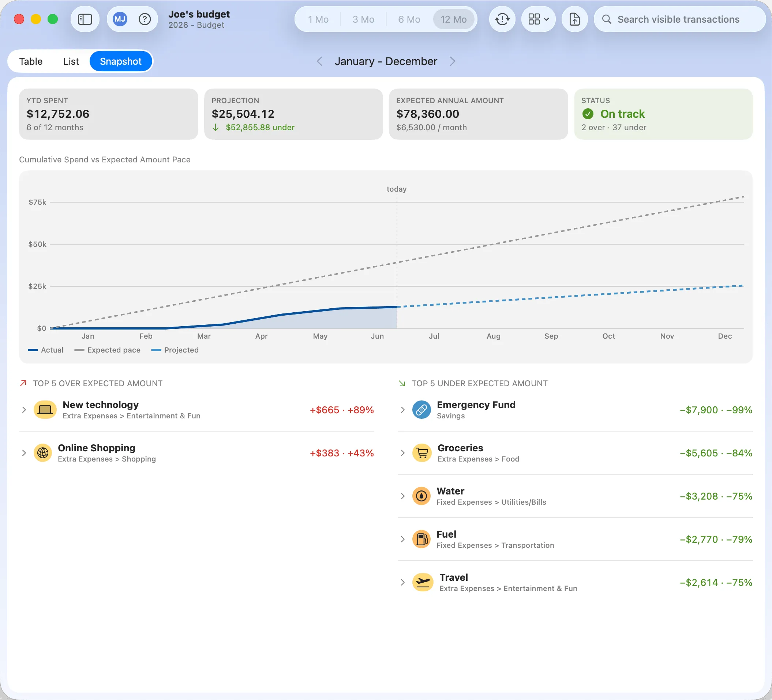Click the January - December period label
Screen dimensions: 772x700
pos(386,61)
